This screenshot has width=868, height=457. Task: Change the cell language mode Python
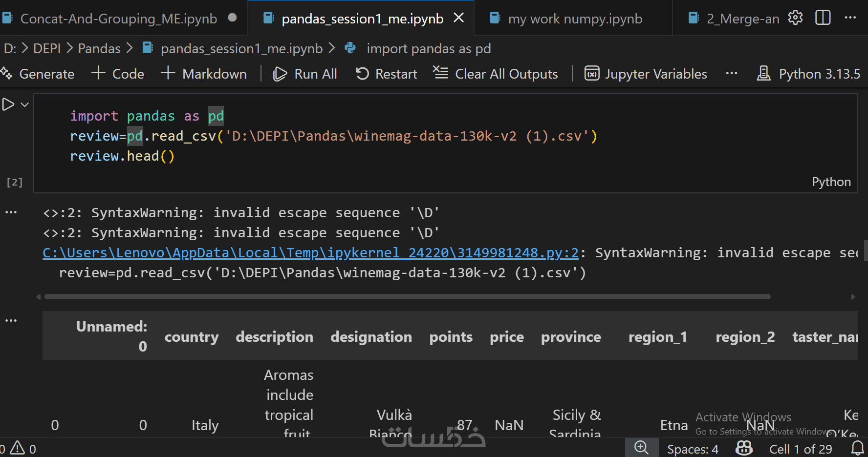pos(831,182)
